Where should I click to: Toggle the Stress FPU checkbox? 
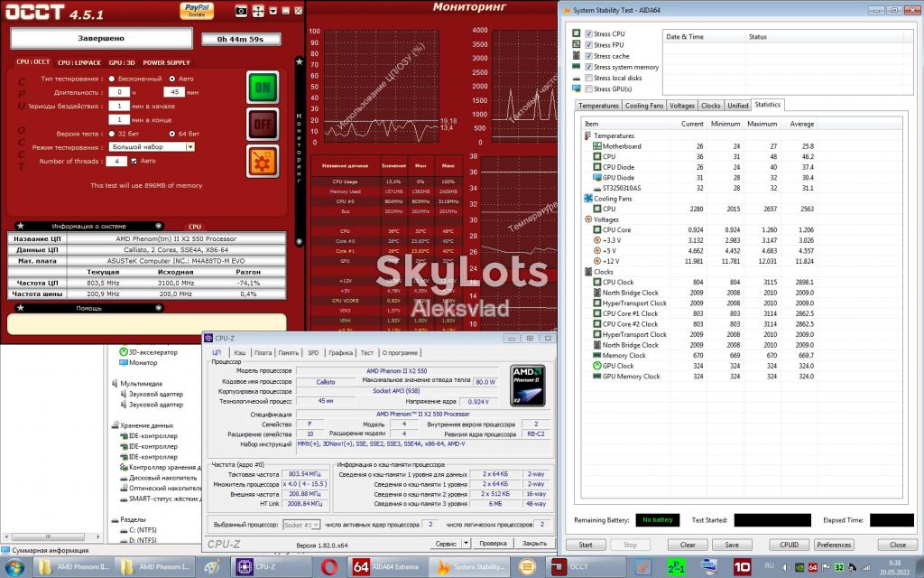click(588, 45)
